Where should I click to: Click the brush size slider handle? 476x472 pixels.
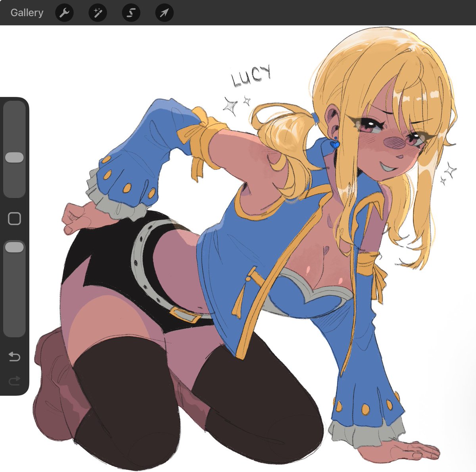point(14,157)
